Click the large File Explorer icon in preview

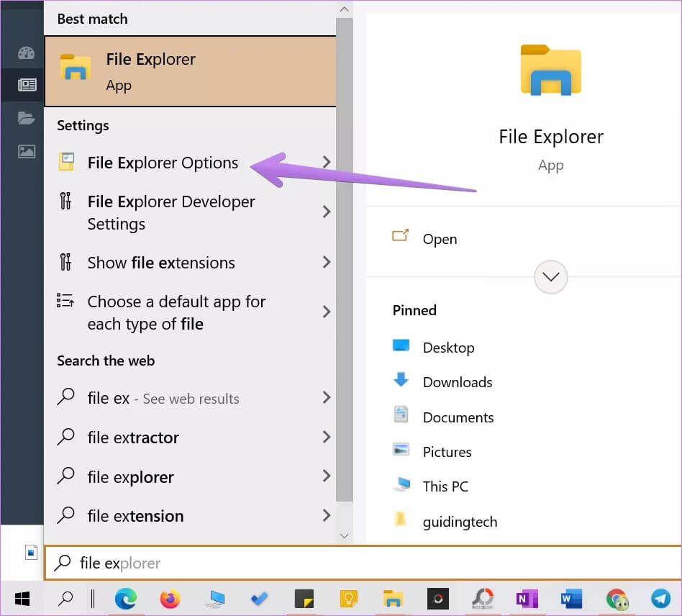550,70
